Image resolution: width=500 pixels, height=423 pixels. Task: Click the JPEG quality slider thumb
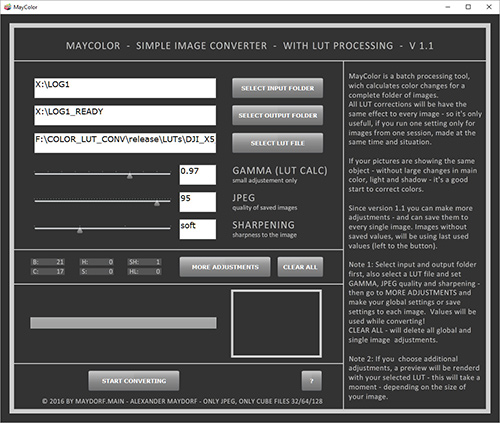coord(157,203)
